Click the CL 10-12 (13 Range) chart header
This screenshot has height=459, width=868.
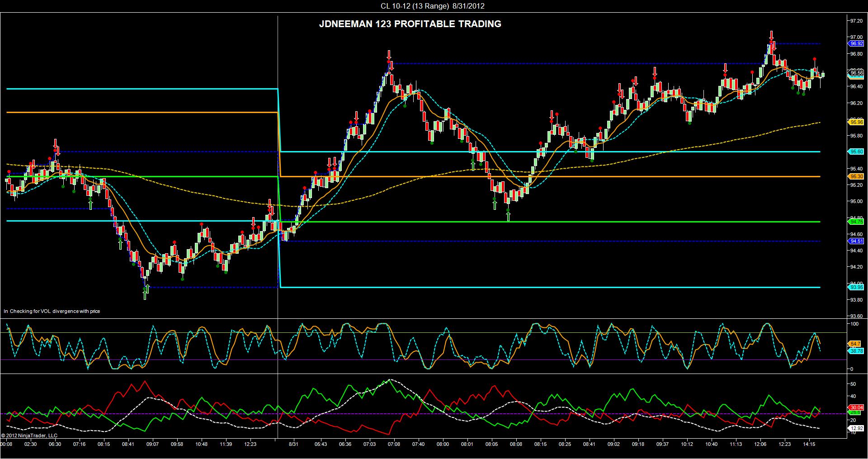pos(434,6)
